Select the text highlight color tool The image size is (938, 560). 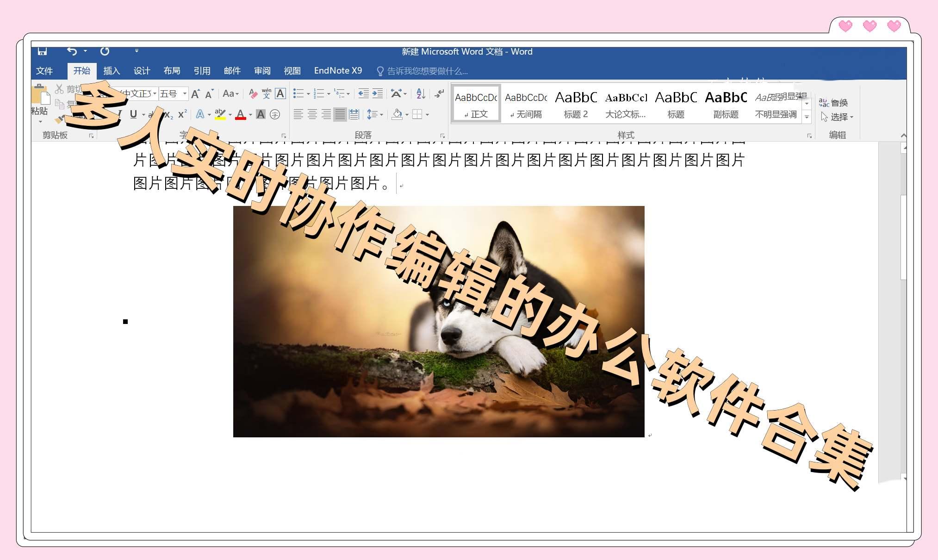(220, 114)
